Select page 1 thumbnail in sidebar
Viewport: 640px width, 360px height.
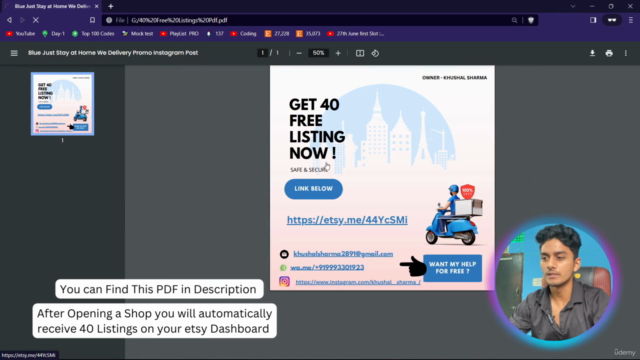(62, 104)
